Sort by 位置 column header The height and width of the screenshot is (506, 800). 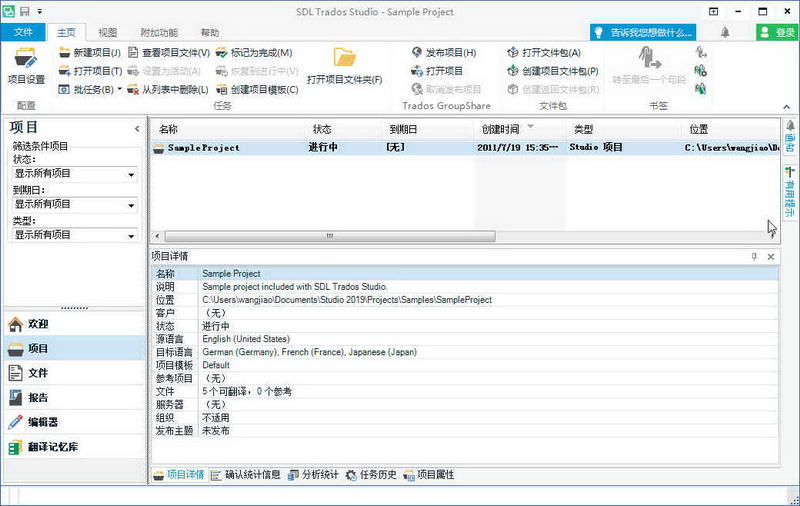coord(730,129)
